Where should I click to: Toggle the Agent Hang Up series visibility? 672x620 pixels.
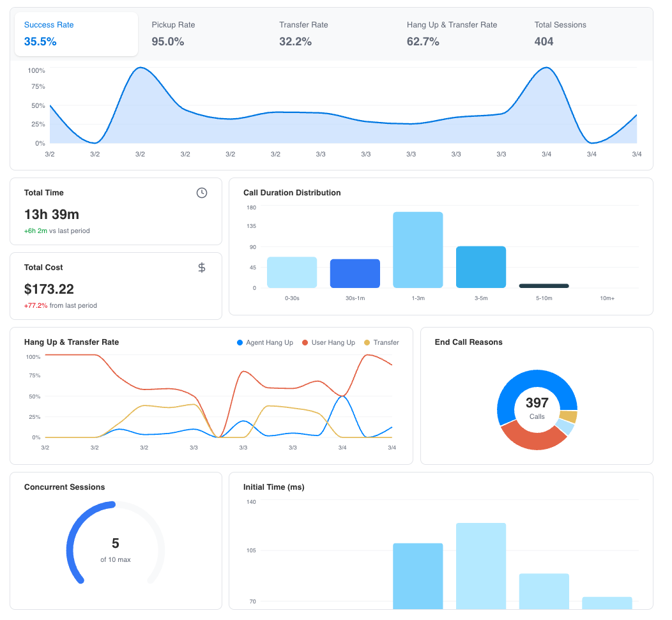click(264, 343)
